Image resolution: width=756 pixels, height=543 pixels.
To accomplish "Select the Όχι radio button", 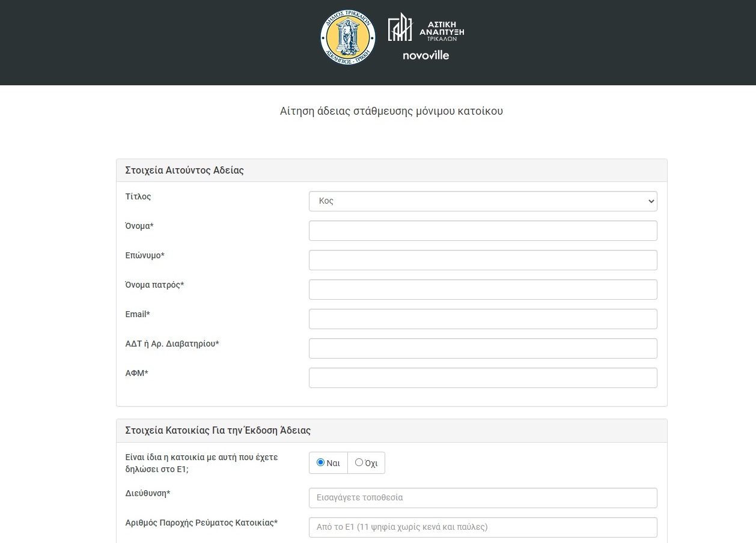I will pyautogui.click(x=359, y=463).
